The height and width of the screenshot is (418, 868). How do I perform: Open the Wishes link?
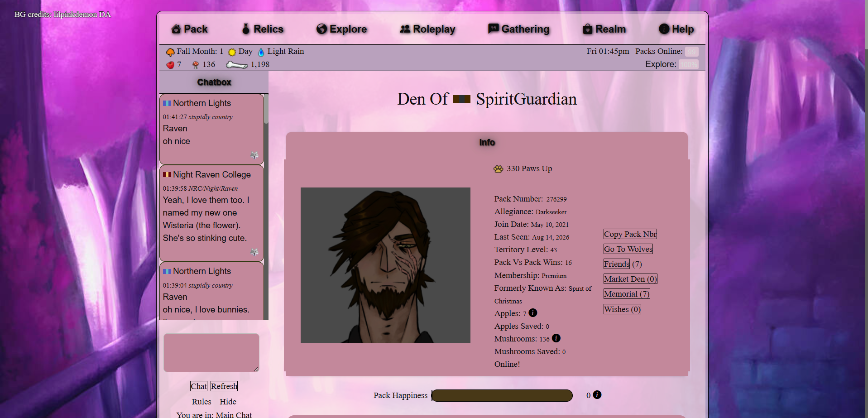[622, 309]
